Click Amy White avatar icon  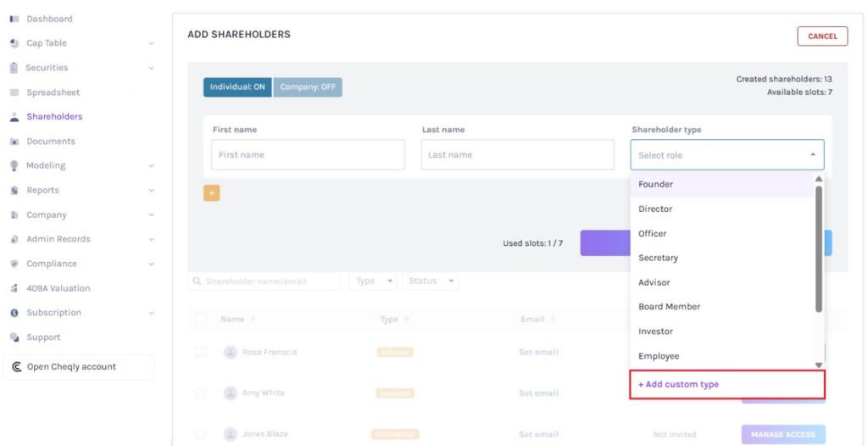tap(231, 393)
